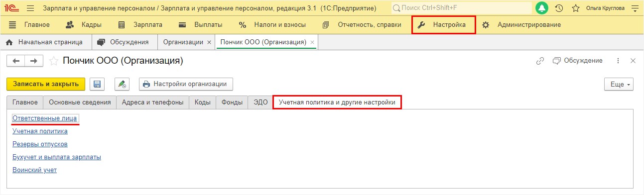644x195 pixels.
Task: Click Записать и закрыть button
Action: click(46, 84)
